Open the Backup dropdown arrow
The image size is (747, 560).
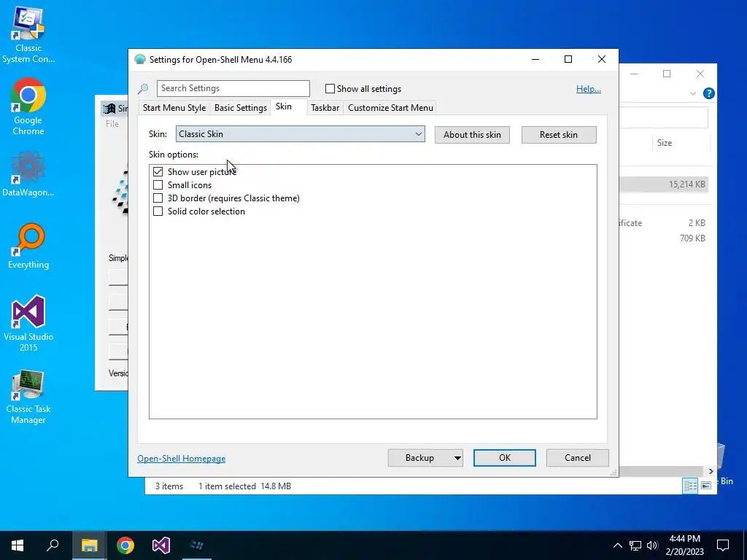pyautogui.click(x=457, y=458)
